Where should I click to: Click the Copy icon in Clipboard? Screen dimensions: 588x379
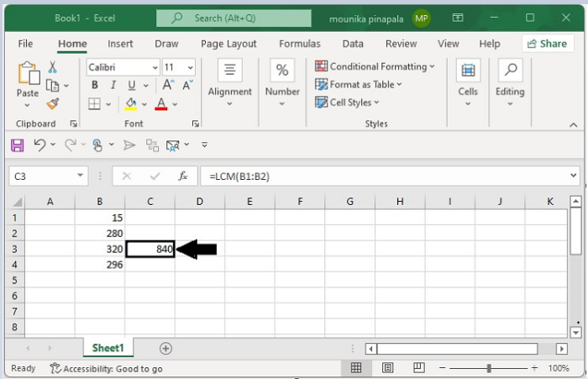[52, 86]
